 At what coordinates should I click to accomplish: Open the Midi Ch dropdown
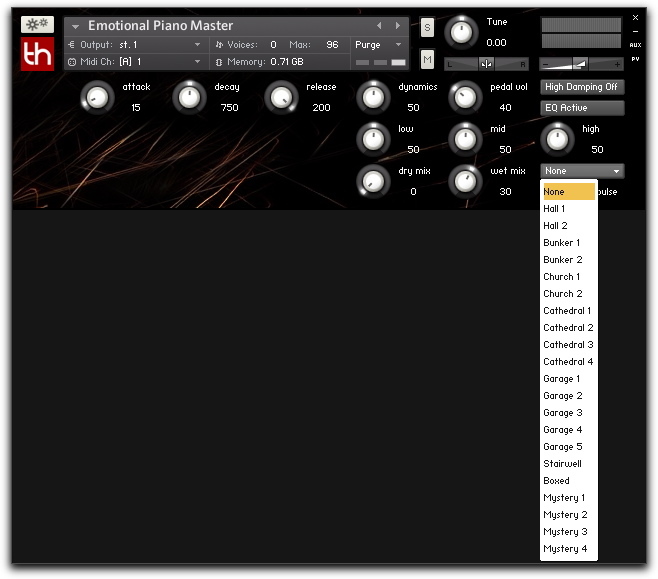[197, 62]
